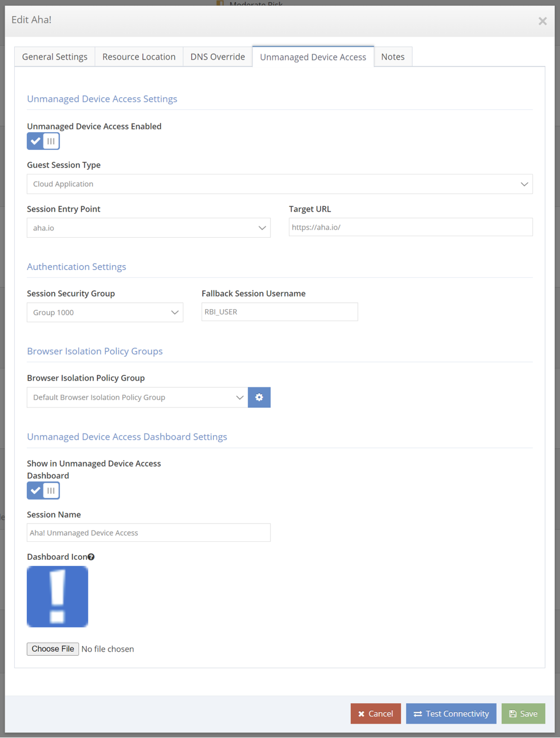Image resolution: width=560 pixels, height=738 pixels.
Task: Click the Unmanaged Device Access Enabled label
Action: (x=94, y=126)
